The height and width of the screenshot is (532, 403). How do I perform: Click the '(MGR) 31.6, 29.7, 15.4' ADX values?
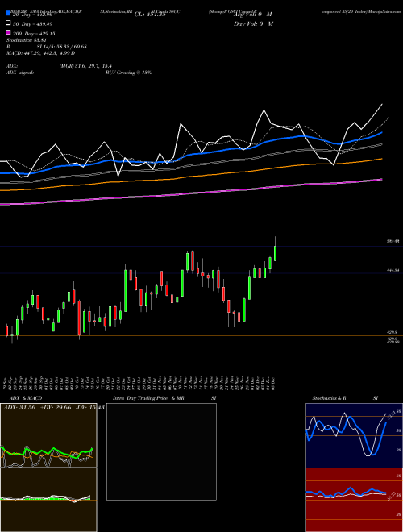85,66
